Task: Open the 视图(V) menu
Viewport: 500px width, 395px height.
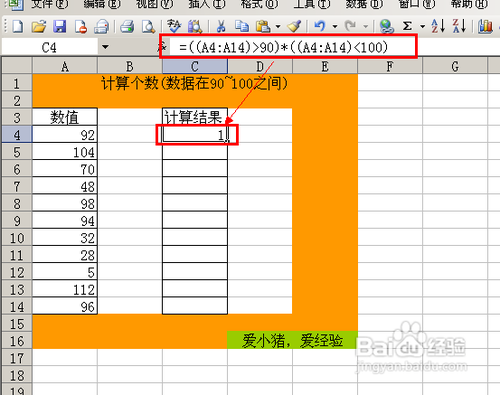Action: coord(154,4)
